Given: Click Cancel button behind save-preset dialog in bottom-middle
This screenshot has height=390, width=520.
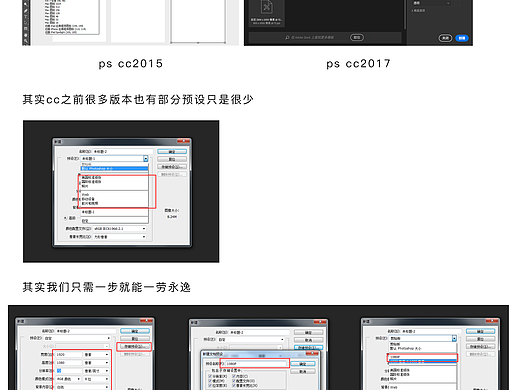Looking at the screenshot, I should [x=308, y=340].
